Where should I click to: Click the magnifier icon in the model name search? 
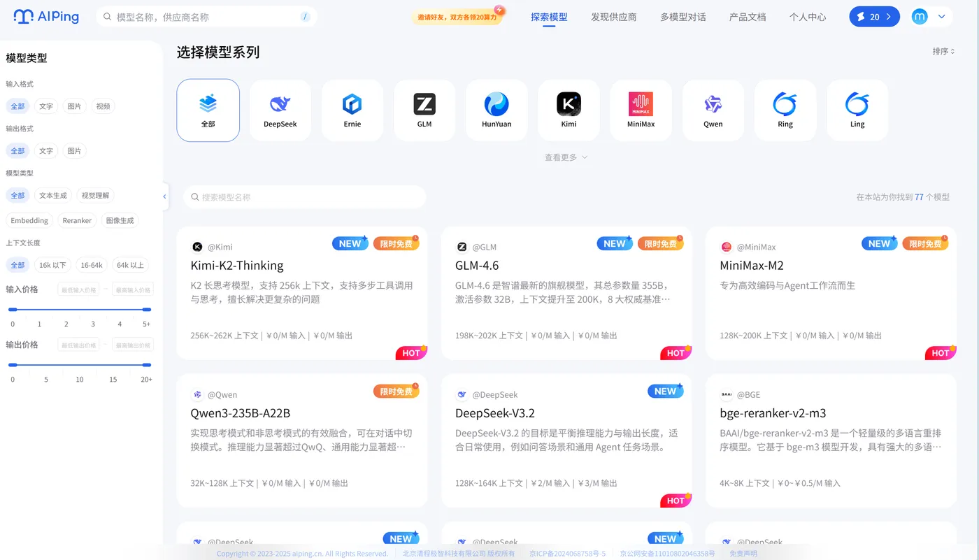[x=195, y=197]
